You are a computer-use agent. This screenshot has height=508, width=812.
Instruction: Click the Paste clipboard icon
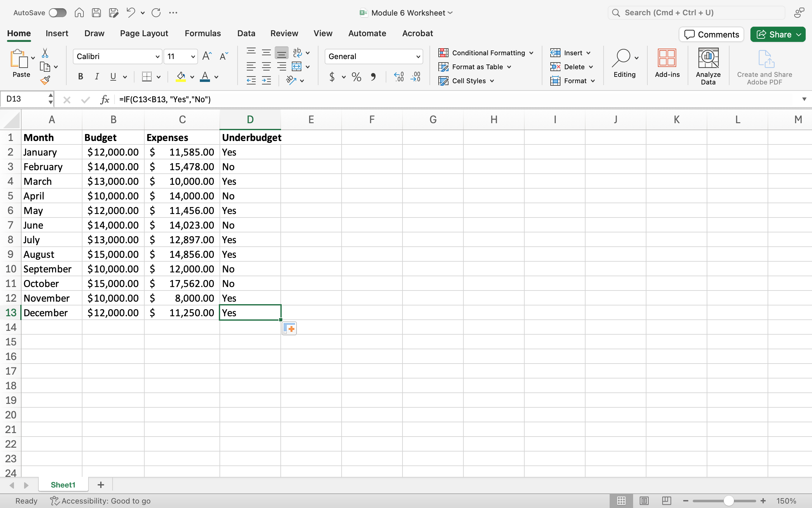point(19,59)
